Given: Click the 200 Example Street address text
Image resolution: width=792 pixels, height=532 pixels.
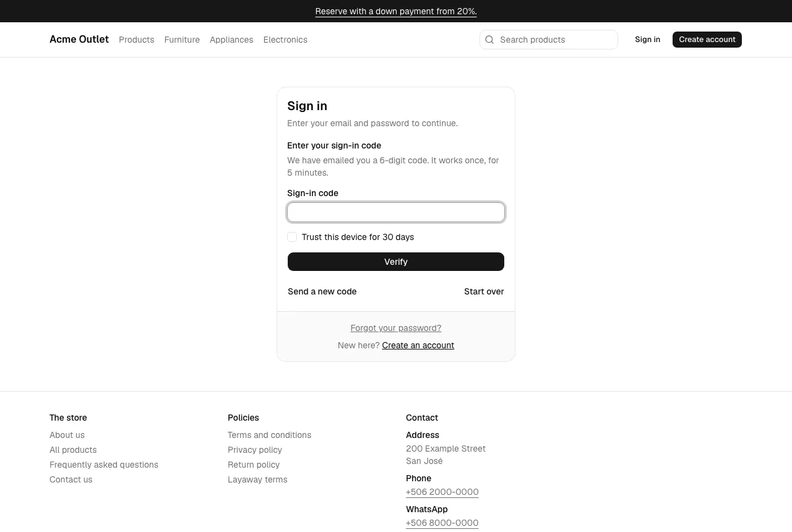Looking at the screenshot, I should click(x=445, y=448).
